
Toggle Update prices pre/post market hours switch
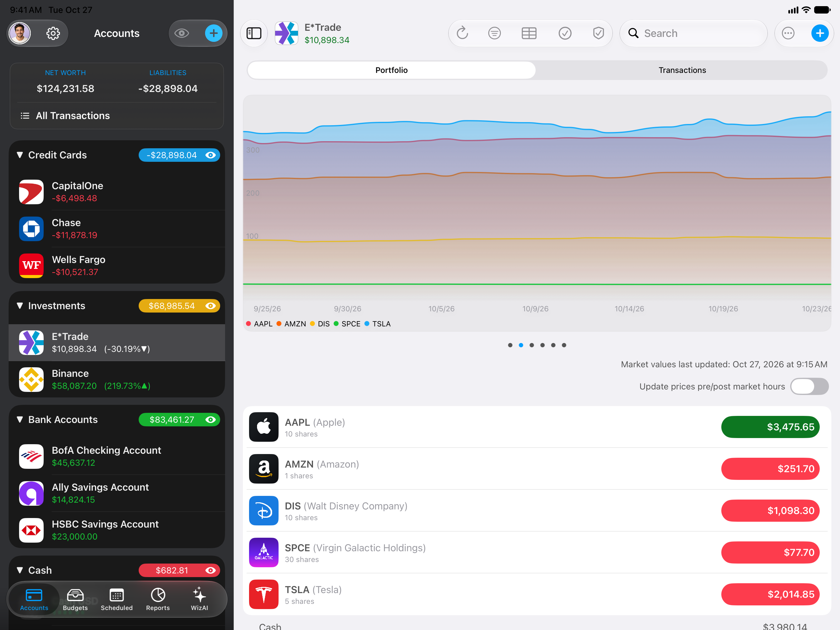point(809,386)
